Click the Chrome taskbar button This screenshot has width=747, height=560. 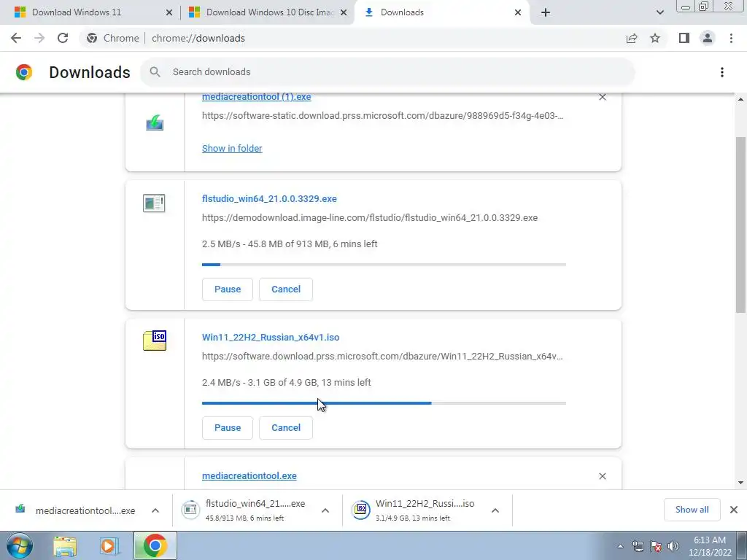coord(155,545)
